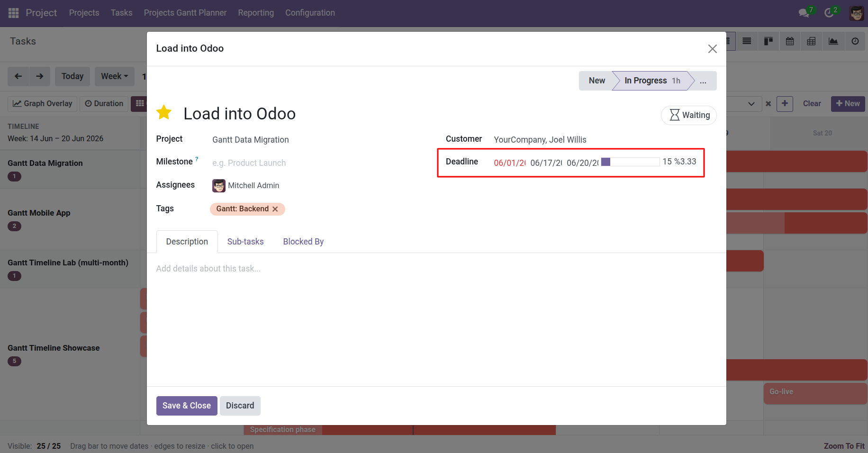Viewport: 868px width, 453px height.
Task: Toggle the priority star for Load into Odoo
Action: (164, 113)
